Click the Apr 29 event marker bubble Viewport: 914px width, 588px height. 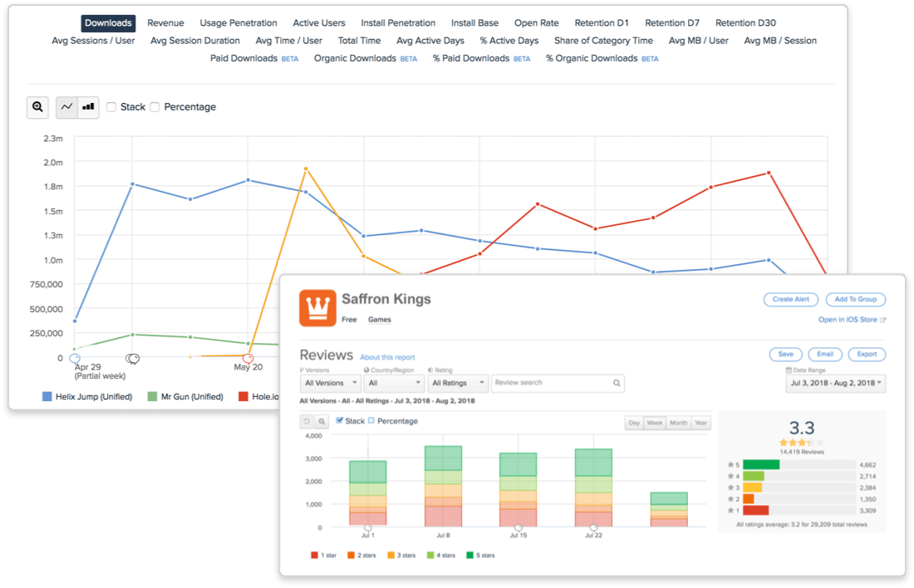[x=75, y=359]
